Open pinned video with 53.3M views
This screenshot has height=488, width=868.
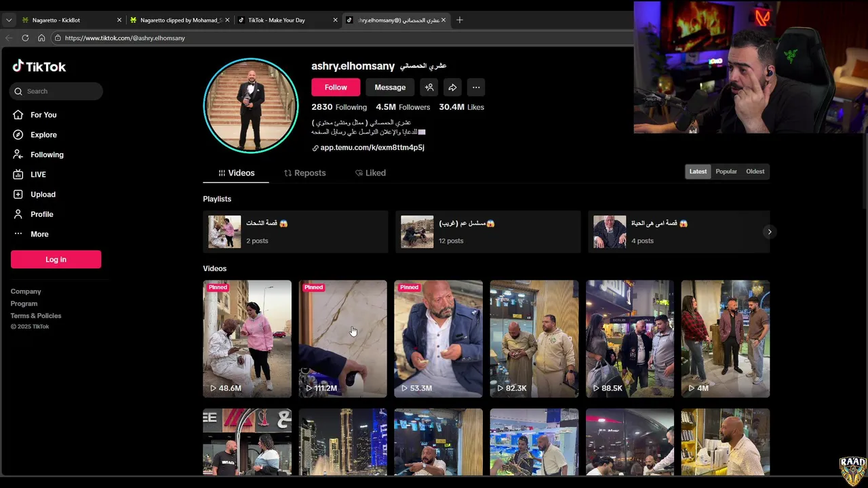click(439, 339)
